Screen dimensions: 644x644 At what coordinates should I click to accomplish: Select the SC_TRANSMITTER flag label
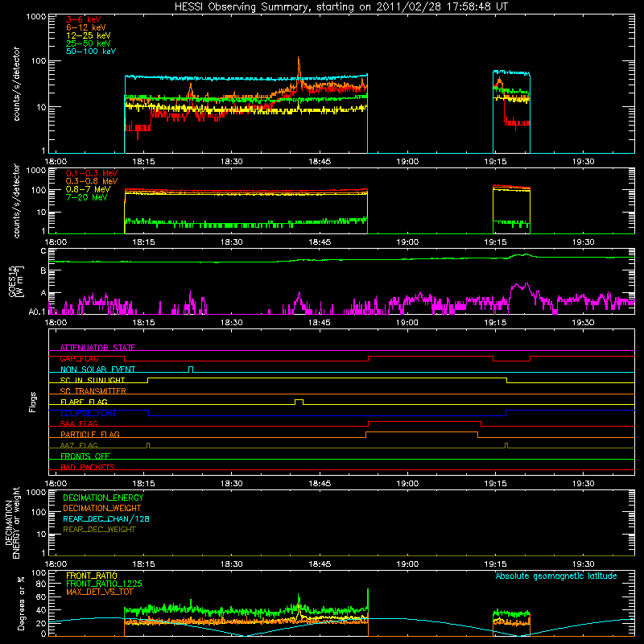point(93,391)
